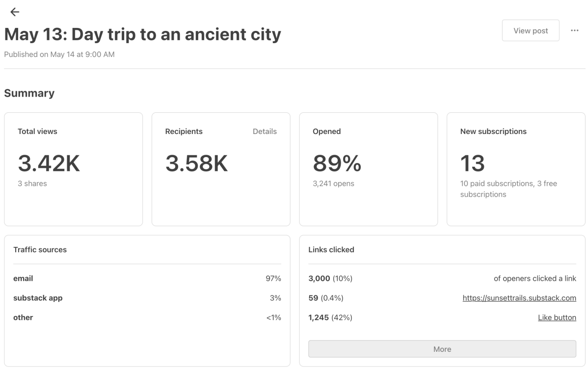Image resolution: width=588 pixels, height=370 pixels.
Task: Click the back arrow icon
Action: [x=15, y=12]
